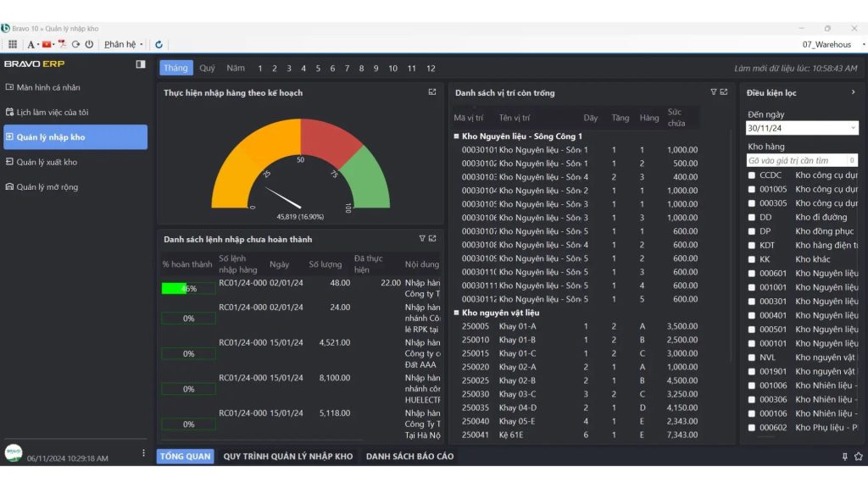Image resolution: width=868 pixels, height=488 pixels.
Task: Filter the empty locations list
Action: [714, 91]
